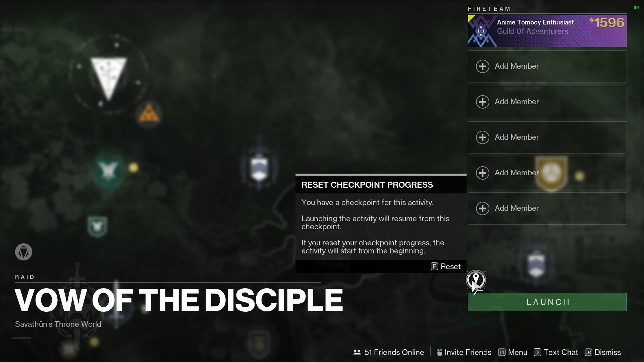This screenshot has height=362, width=644.
Task: Toggle Add Member to fifth fireteam slot
Action: tap(547, 208)
